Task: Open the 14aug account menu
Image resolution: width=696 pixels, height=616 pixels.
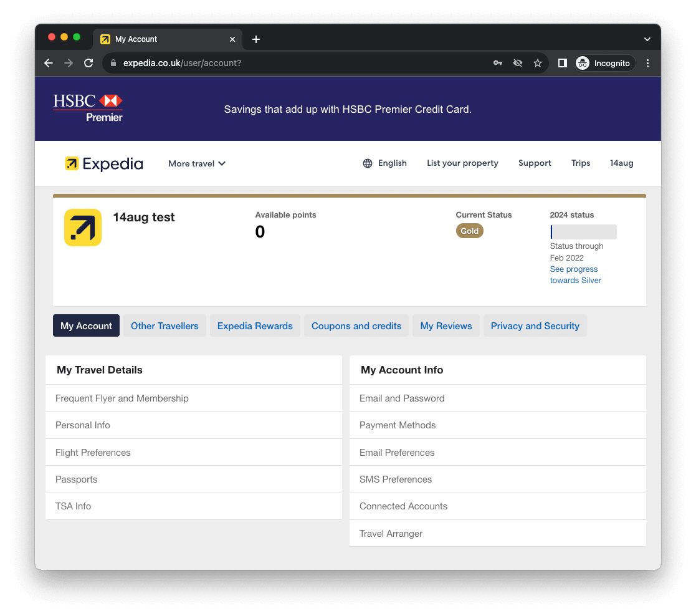Action: (621, 163)
